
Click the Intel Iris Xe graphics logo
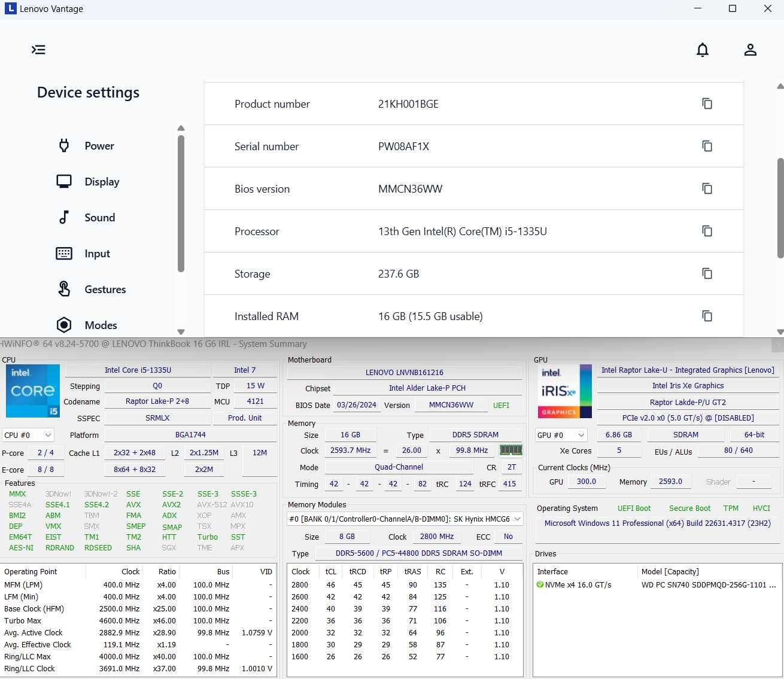tap(565, 391)
